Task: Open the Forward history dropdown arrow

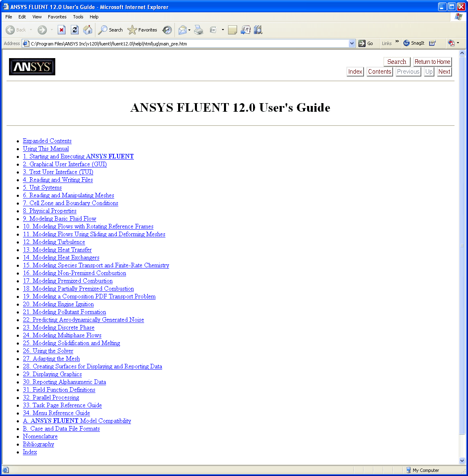Action: click(x=52, y=30)
